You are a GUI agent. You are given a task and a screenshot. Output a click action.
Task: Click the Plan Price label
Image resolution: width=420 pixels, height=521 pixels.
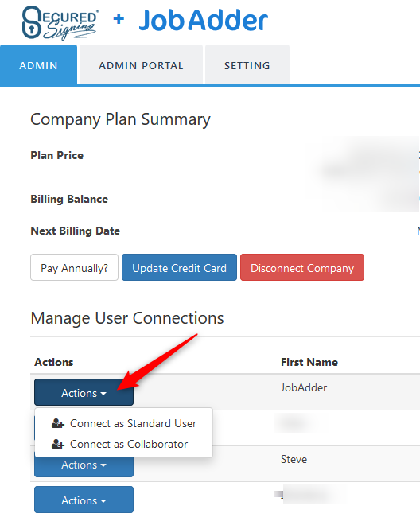(56, 155)
